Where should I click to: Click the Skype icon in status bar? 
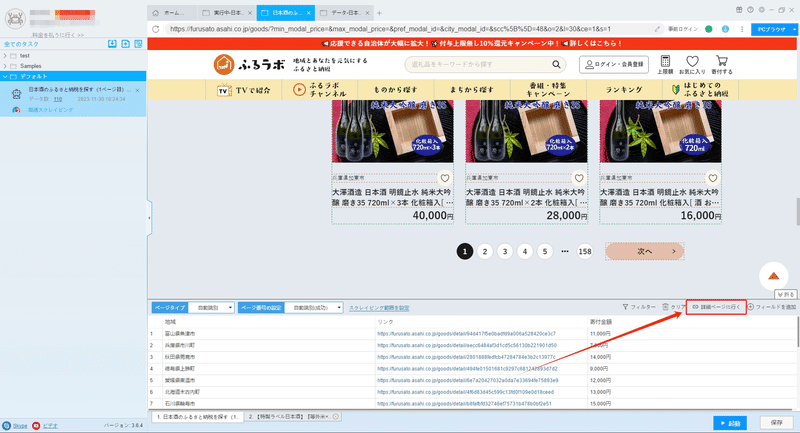click(x=7, y=425)
